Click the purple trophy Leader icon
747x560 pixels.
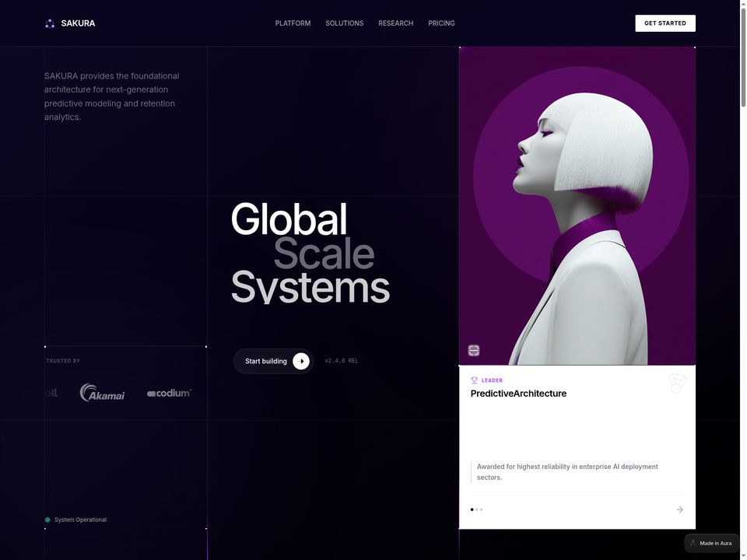(x=474, y=380)
